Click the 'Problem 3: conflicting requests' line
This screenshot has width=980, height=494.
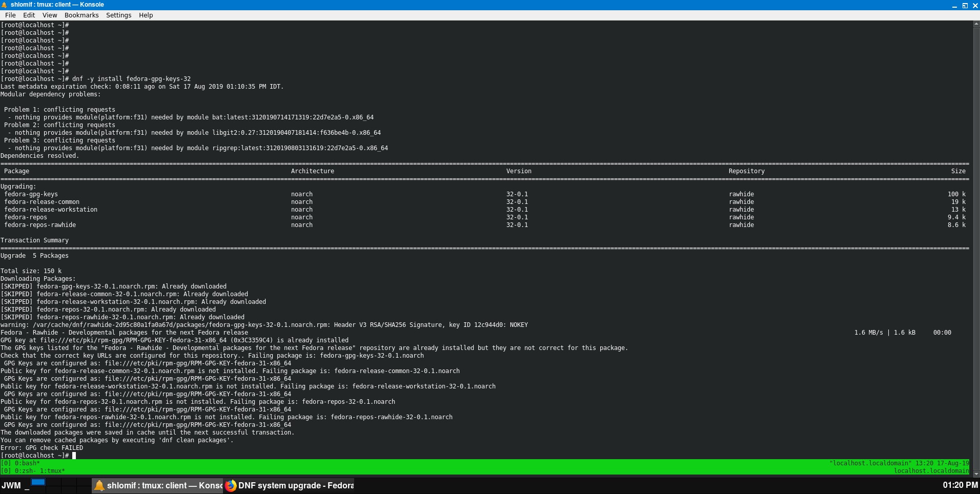59,140
